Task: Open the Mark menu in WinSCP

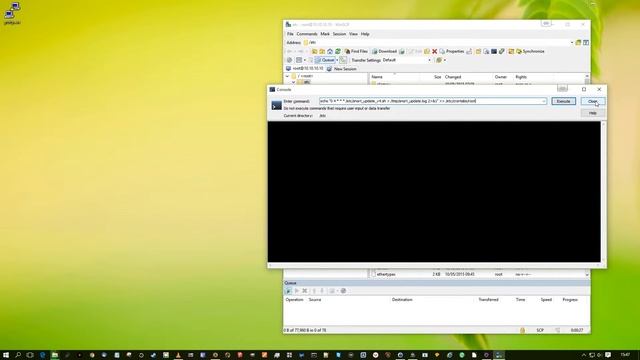Action: [x=325, y=34]
